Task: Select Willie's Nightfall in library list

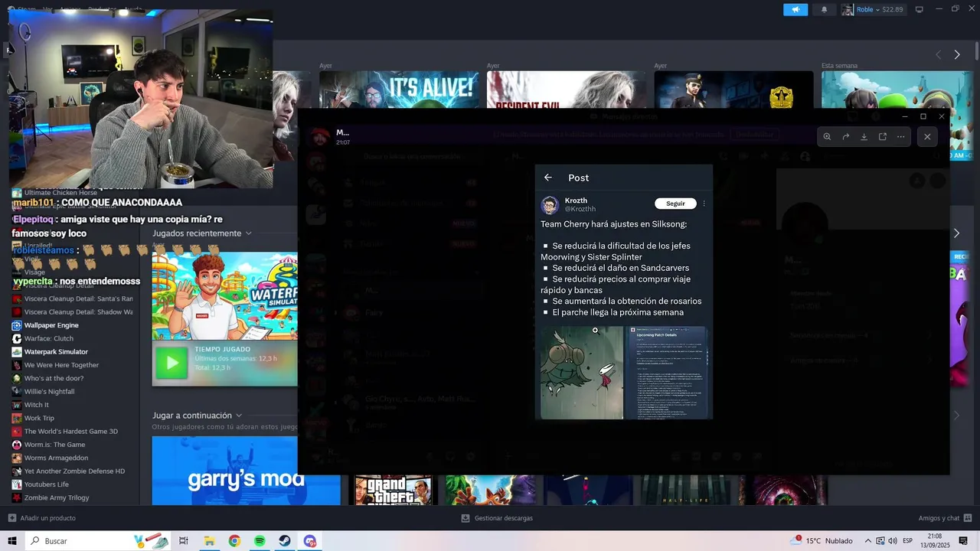Action: [x=49, y=392]
